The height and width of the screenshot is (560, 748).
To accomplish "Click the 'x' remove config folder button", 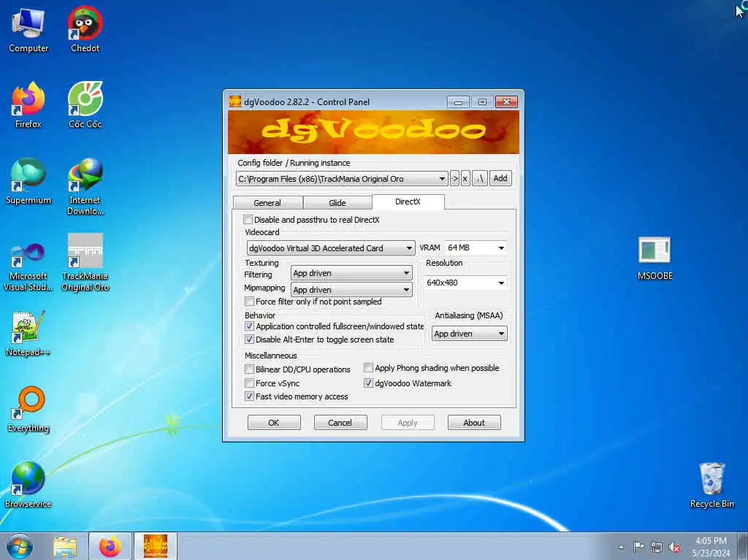I will [465, 178].
